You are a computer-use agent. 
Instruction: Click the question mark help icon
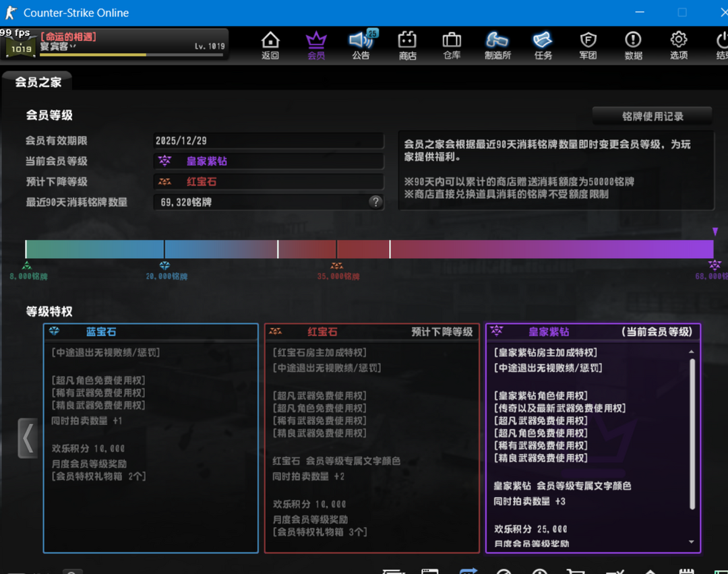coord(375,201)
